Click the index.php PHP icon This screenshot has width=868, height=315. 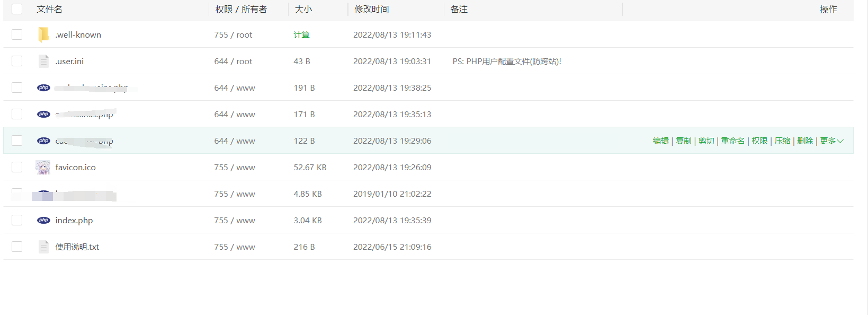tap(43, 220)
